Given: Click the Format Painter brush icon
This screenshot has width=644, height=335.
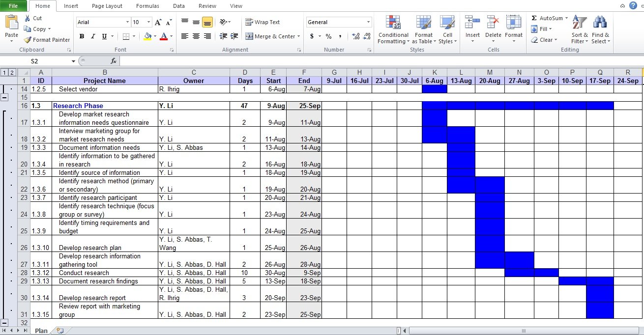Looking at the screenshot, I should [28, 40].
